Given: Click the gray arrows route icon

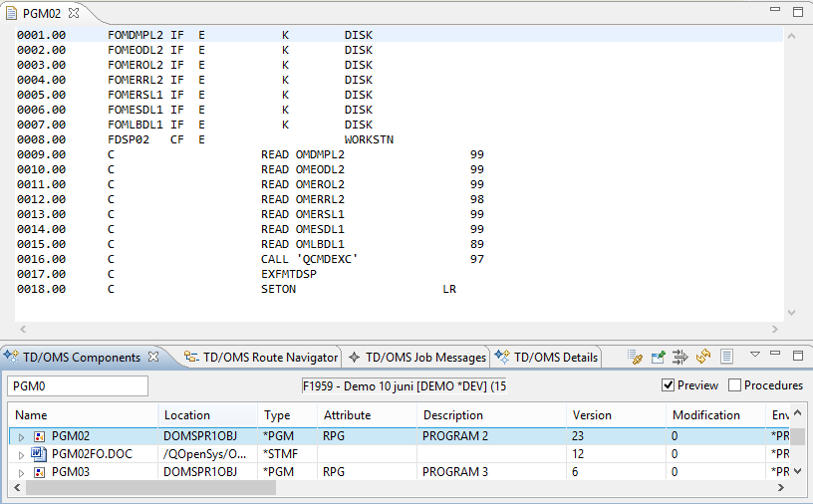Looking at the screenshot, I should (680, 356).
